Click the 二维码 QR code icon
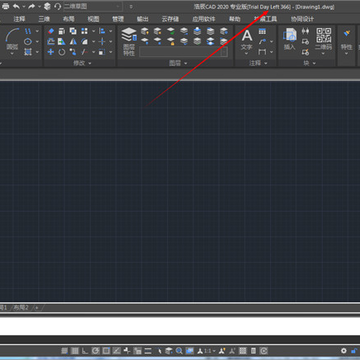Screen dimensions: 360x360 [x=324, y=39]
